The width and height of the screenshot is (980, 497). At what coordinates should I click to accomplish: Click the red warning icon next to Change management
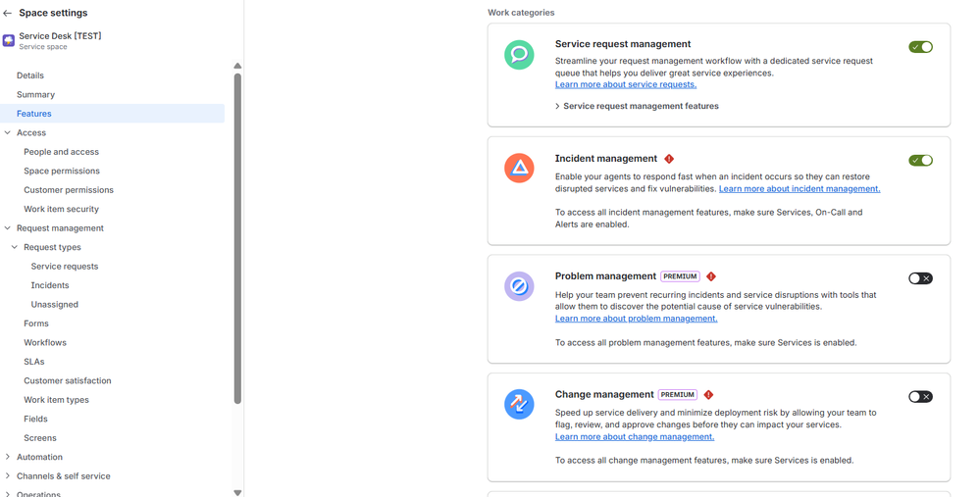click(x=708, y=395)
